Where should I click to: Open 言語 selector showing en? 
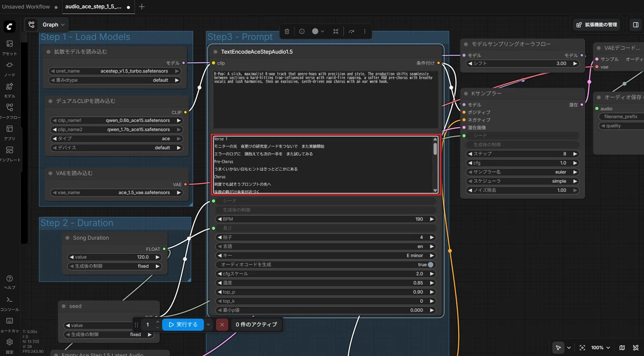(x=326, y=246)
